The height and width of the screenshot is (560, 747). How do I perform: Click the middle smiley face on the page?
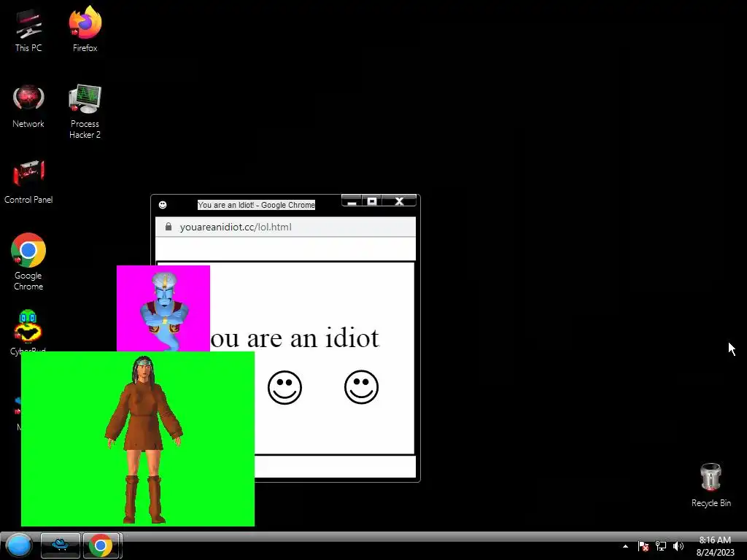[285, 387]
